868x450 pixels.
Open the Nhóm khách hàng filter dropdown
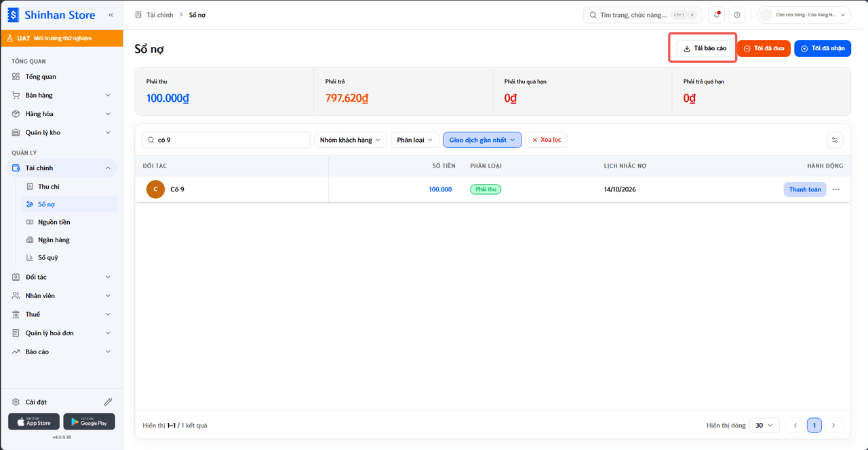pos(350,140)
